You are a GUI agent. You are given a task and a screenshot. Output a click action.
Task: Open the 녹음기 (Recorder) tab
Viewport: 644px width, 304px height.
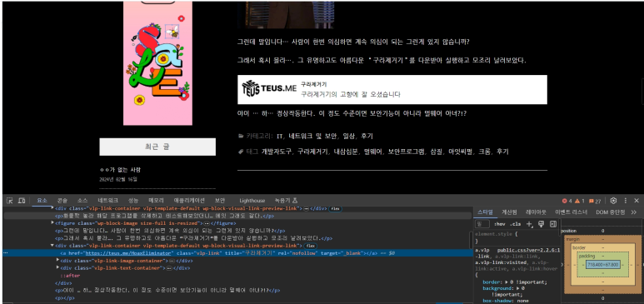click(286, 201)
